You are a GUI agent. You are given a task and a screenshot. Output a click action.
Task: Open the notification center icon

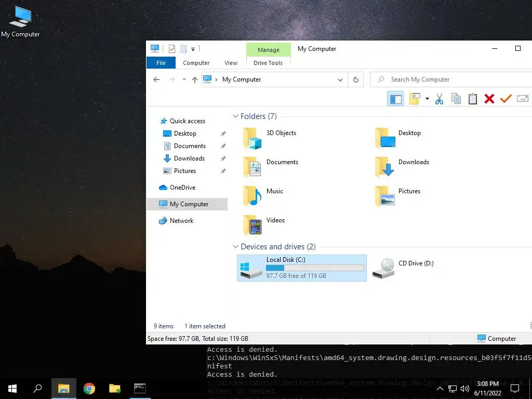coord(515,389)
